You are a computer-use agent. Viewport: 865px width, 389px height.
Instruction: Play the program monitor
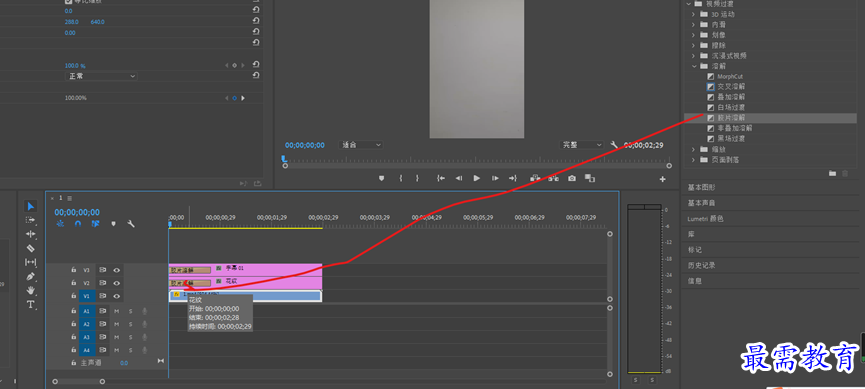(477, 178)
